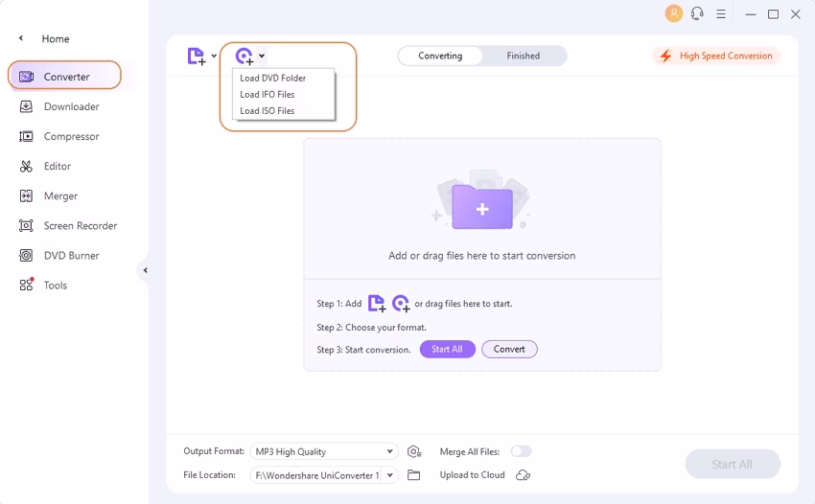Expand the Add Files dropdown arrow
This screenshot has width=815, height=504.
pos(214,56)
